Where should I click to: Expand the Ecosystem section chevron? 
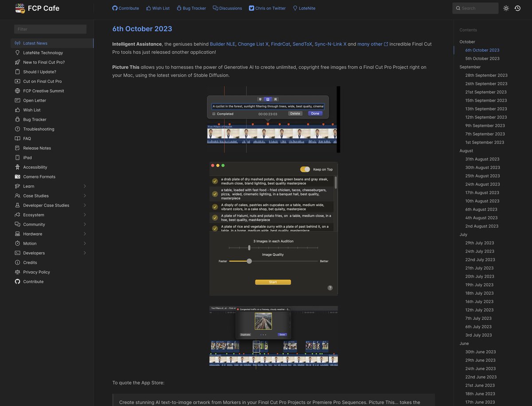(x=85, y=215)
